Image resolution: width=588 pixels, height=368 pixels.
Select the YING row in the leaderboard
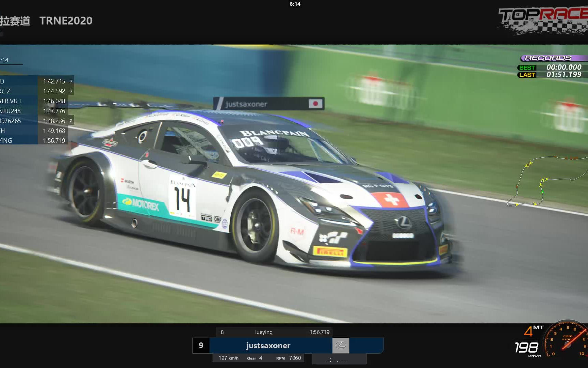tap(34, 141)
